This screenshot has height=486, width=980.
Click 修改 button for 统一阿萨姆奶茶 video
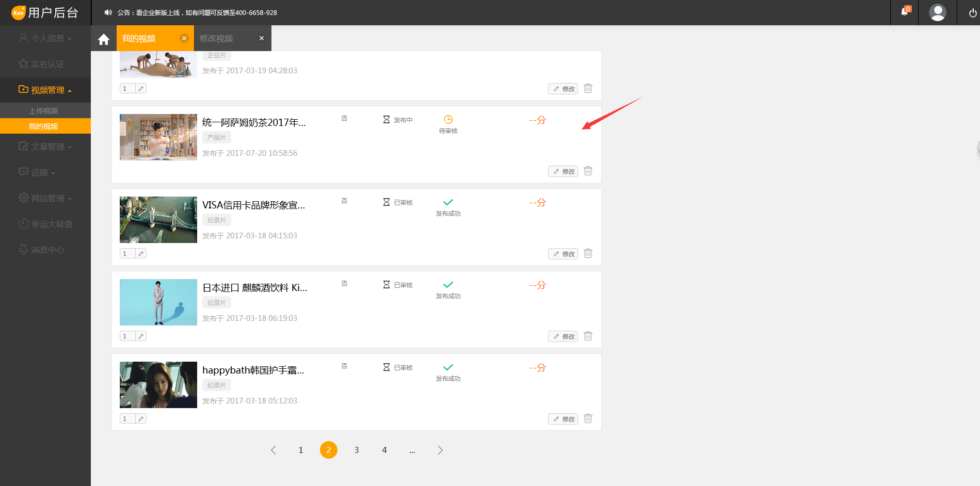click(x=563, y=171)
